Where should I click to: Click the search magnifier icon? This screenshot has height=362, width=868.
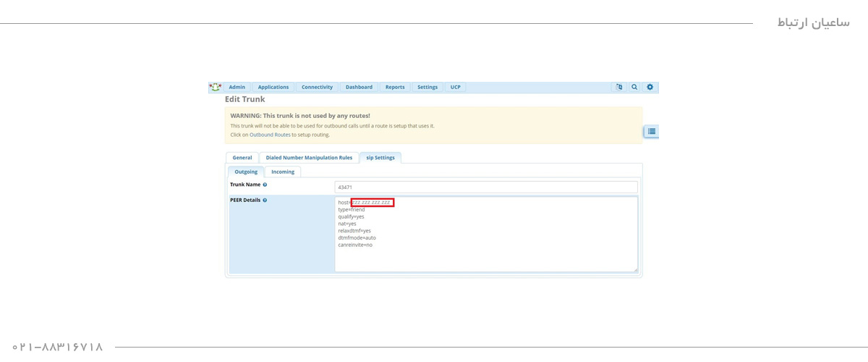coord(634,87)
